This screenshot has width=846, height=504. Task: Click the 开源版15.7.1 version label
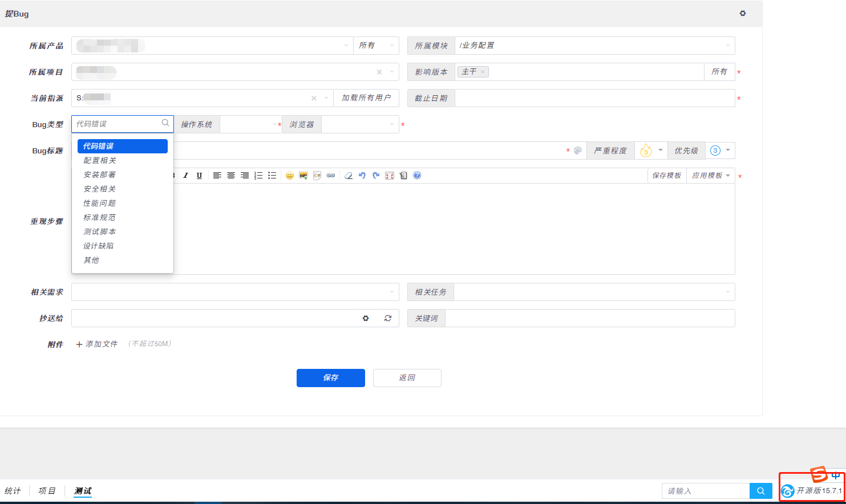point(819,491)
